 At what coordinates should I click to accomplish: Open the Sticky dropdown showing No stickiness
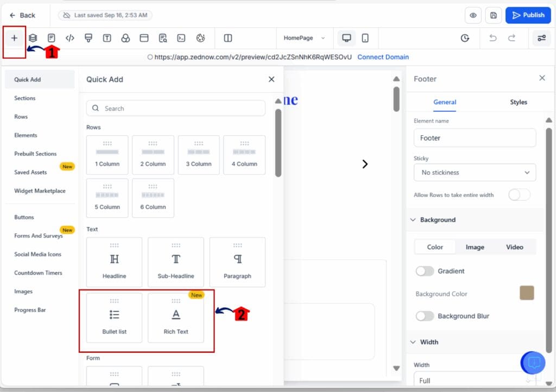point(474,172)
